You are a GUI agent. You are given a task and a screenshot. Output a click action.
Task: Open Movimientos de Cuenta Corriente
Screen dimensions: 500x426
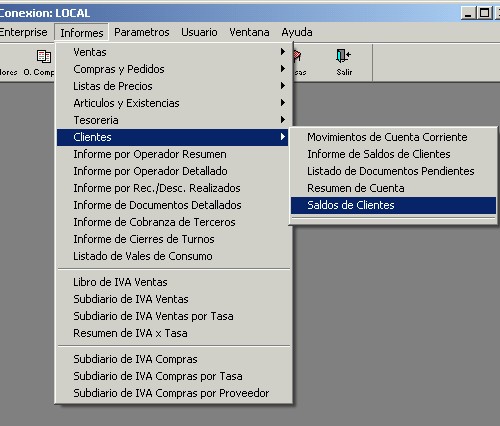point(393,137)
